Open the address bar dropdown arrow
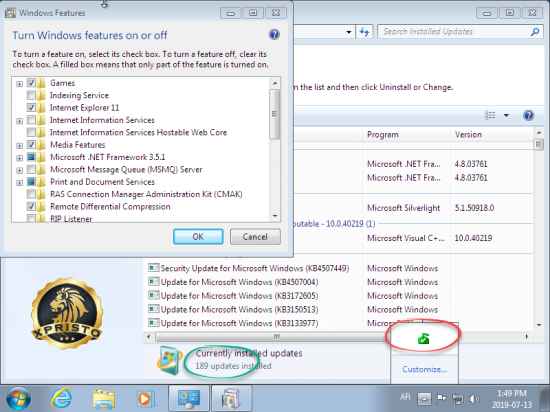The height and width of the screenshot is (412, 550). point(349,32)
